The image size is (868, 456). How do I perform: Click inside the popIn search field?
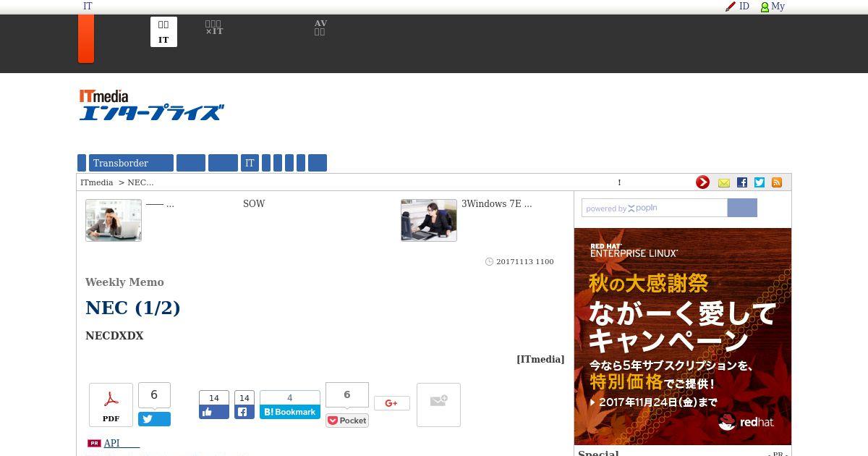654,208
